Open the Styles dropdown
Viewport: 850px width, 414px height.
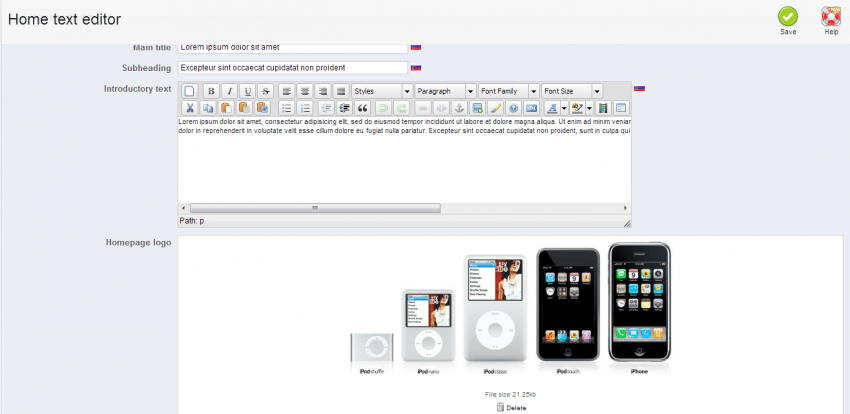382,91
